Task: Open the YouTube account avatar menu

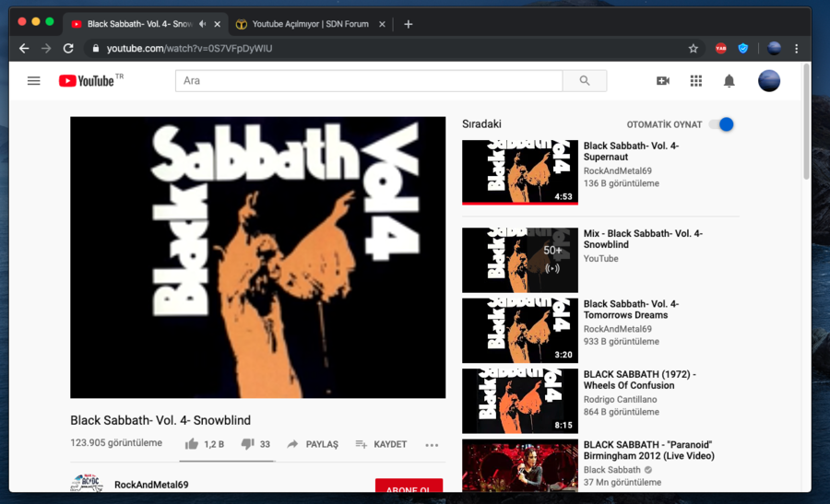Action: pyautogui.click(x=769, y=81)
